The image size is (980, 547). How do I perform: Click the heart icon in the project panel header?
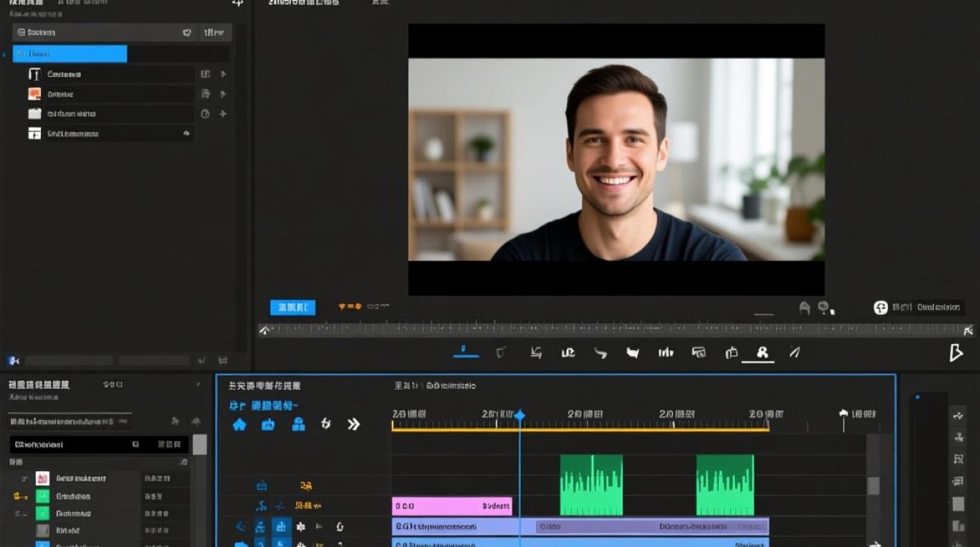(187, 33)
